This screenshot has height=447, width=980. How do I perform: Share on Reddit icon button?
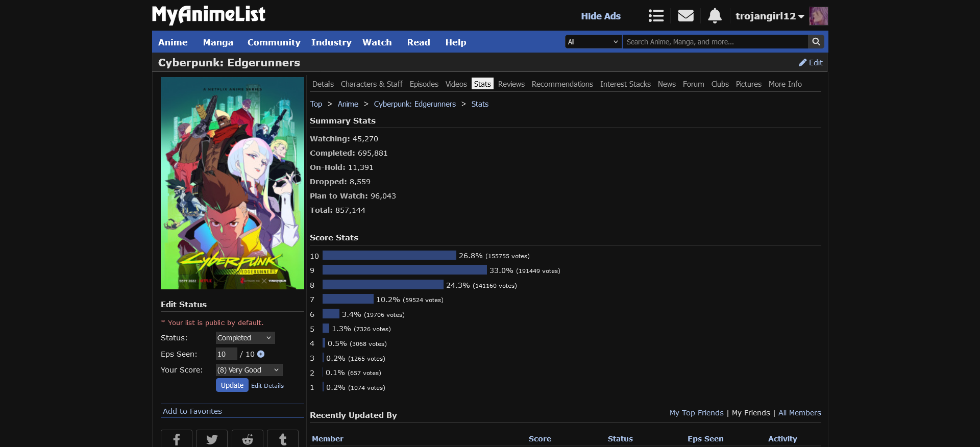pyautogui.click(x=248, y=438)
